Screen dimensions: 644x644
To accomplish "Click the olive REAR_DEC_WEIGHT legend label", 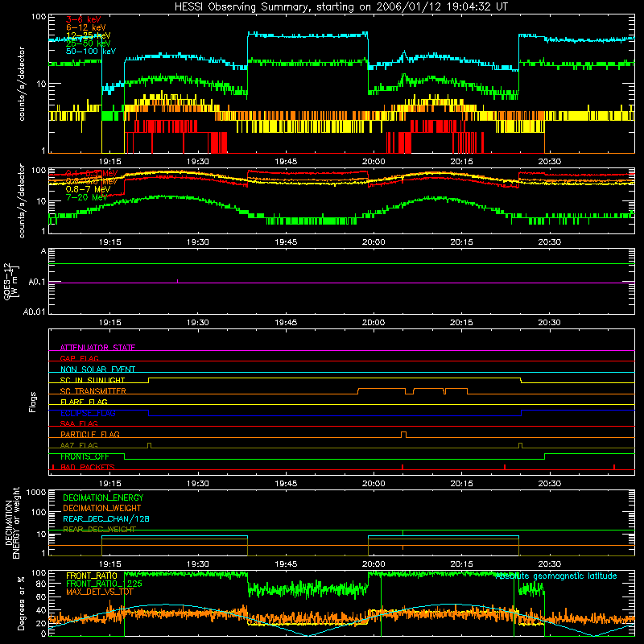I will pyautogui.click(x=99, y=530).
